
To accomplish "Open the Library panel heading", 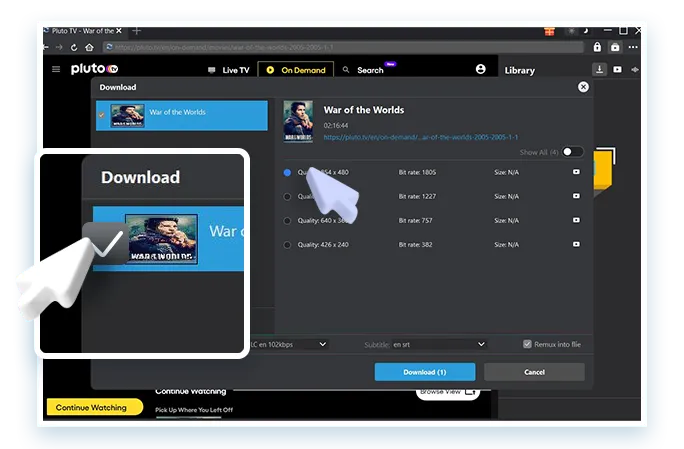I will coord(520,70).
